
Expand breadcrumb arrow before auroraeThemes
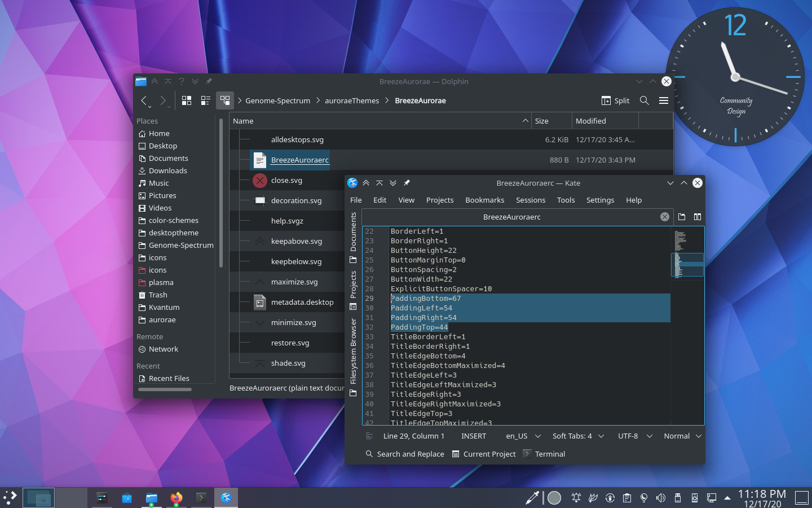click(317, 100)
